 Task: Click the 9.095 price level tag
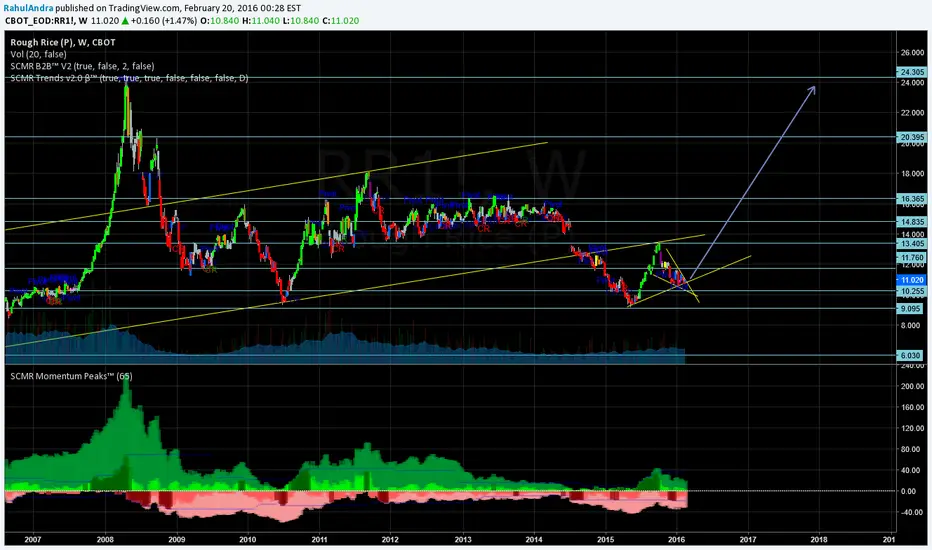pos(912,309)
